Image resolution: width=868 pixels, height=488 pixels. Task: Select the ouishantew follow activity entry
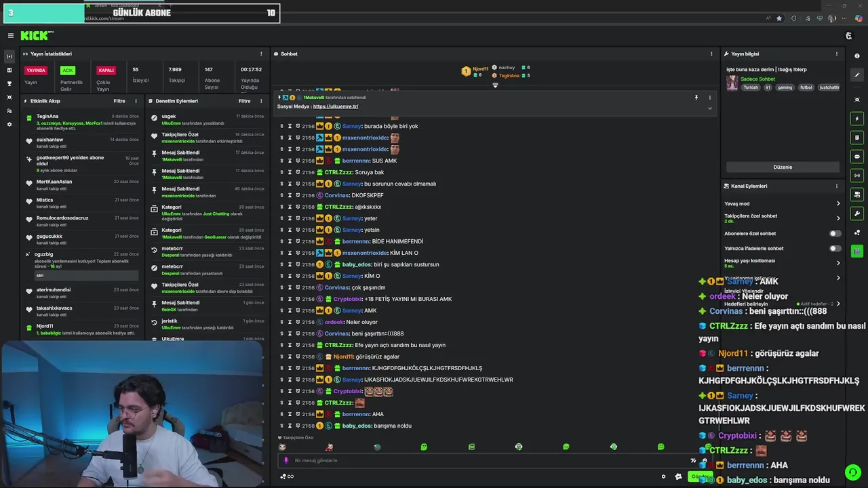[x=83, y=142]
